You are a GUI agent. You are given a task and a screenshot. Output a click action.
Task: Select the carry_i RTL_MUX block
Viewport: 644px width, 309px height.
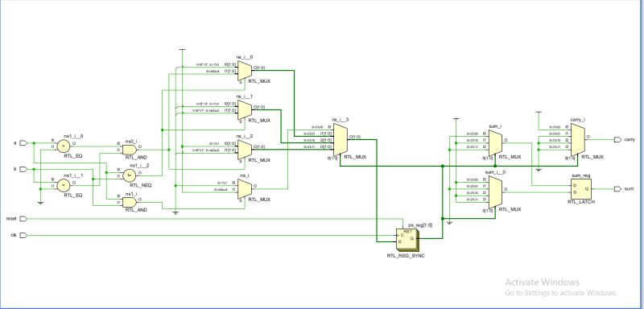pyautogui.click(x=578, y=140)
